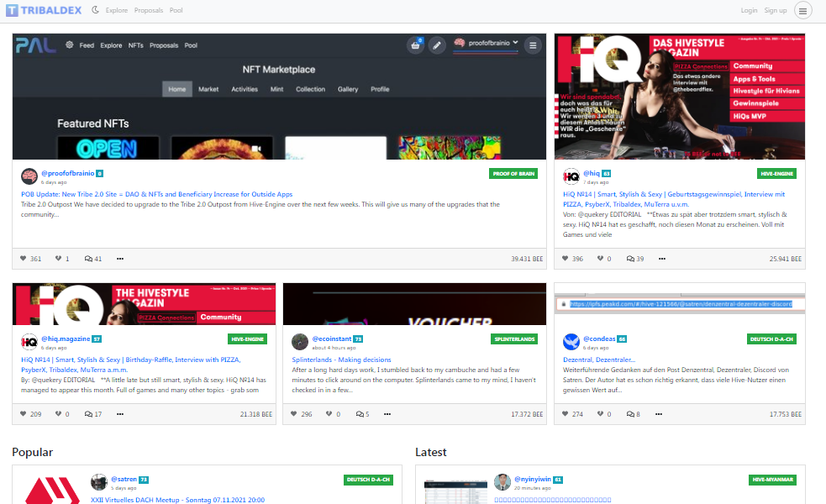The width and height of the screenshot is (826, 504).
Task: Click the Sign up link
Action: [x=776, y=10]
